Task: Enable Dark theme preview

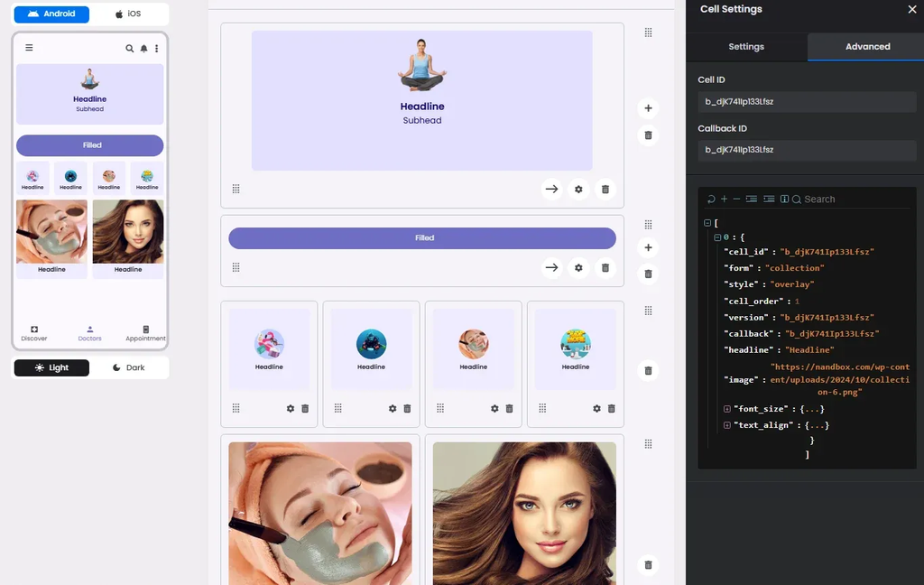Action: tap(128, 367)
